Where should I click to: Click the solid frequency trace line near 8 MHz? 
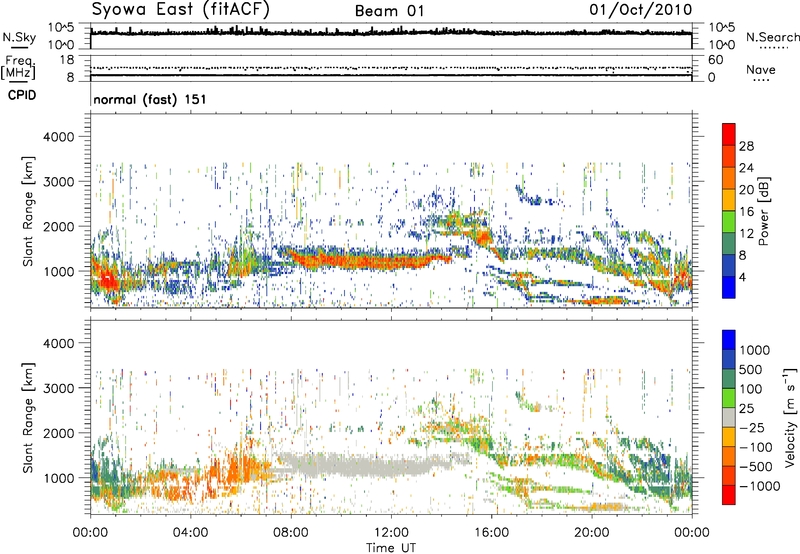point(391,75)
